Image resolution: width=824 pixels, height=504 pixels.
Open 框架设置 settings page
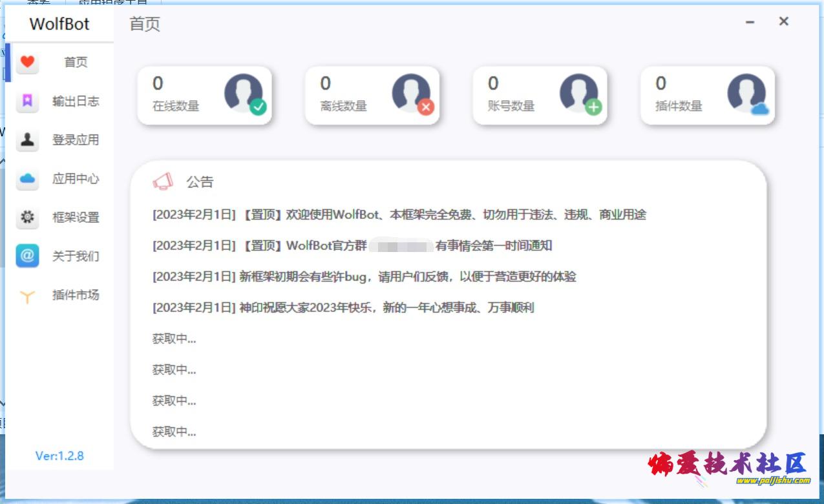59,217
